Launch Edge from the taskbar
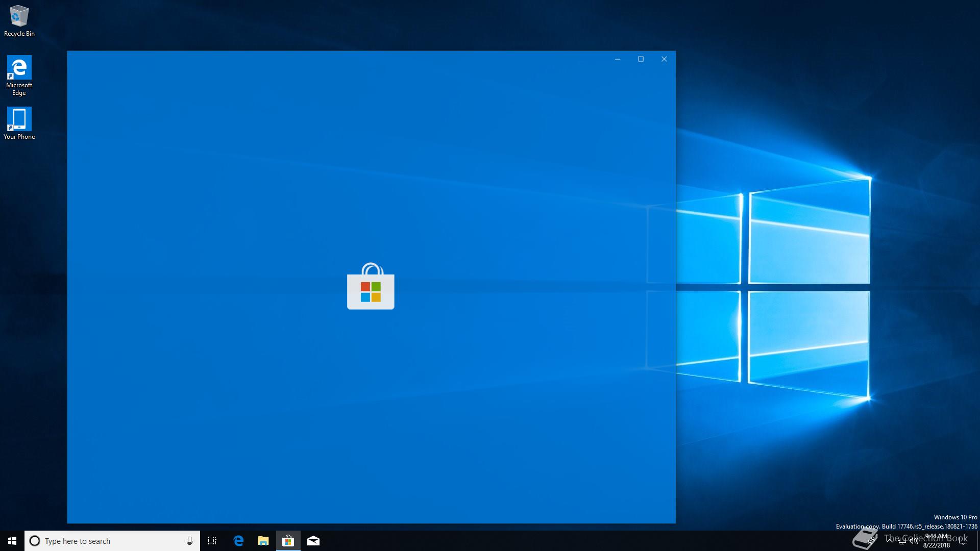Viewport: 980px width, 551px height. (x=238, y=541)
